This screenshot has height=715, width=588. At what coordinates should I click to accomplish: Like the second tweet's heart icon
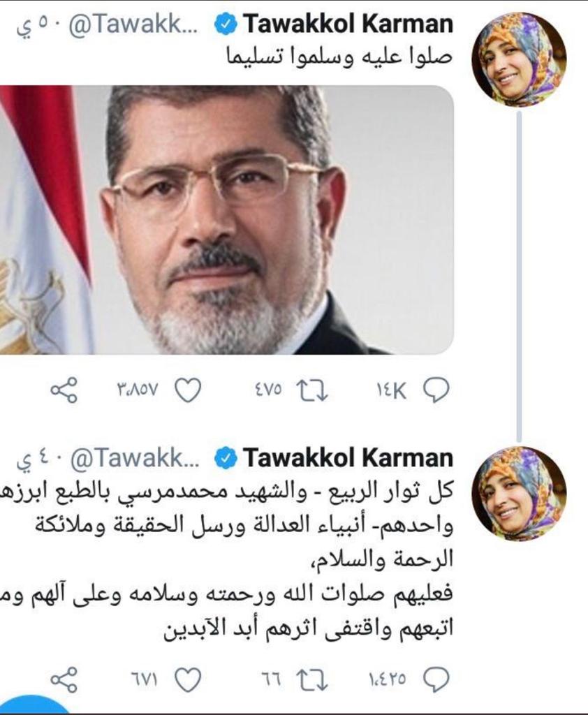point(189,680)
